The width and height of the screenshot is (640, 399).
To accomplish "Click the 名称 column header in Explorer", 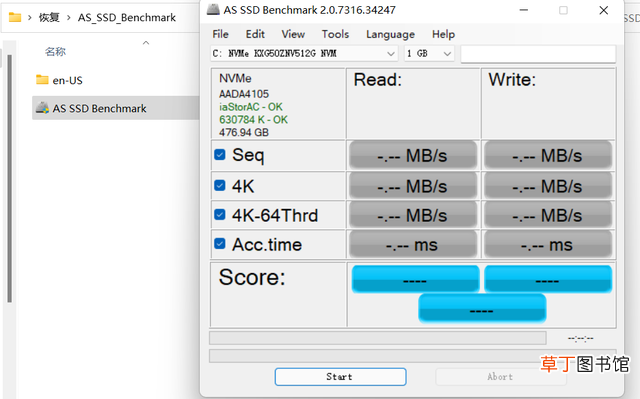I will coord(56,52).
